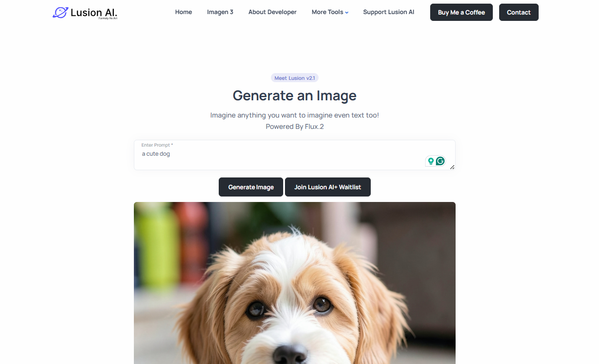
Task: Click the Powered By Flux.2 text
Action: [295, 127]
